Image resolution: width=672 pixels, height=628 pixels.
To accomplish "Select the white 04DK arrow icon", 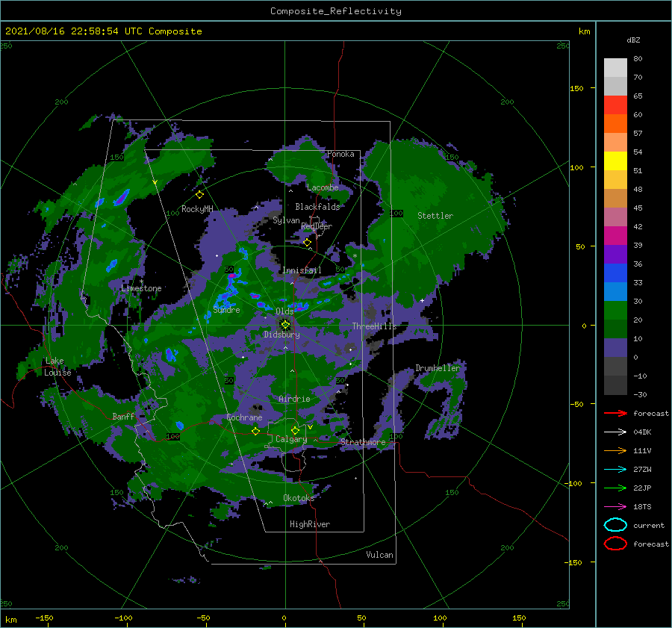I will coord(615,432).
